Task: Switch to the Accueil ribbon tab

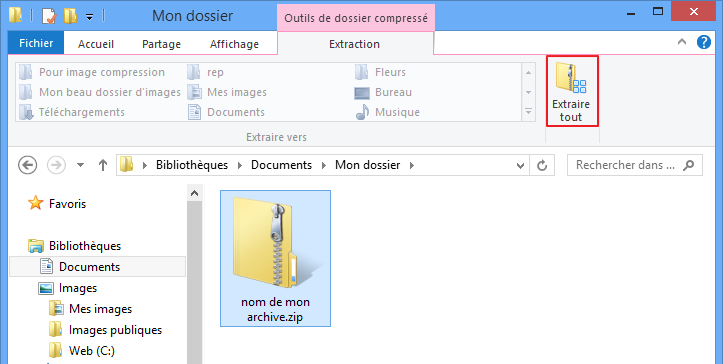Action: click(x=96, y=44)
